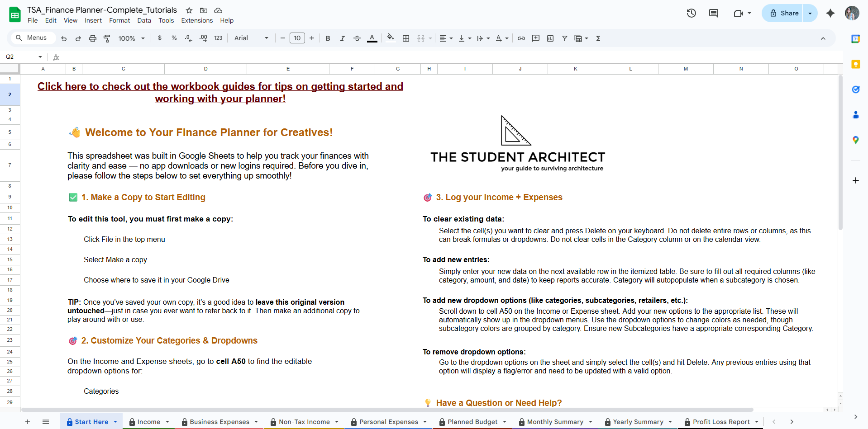Open version history clock icon
The image size is (868, 429).
click(x=692, y=13)
